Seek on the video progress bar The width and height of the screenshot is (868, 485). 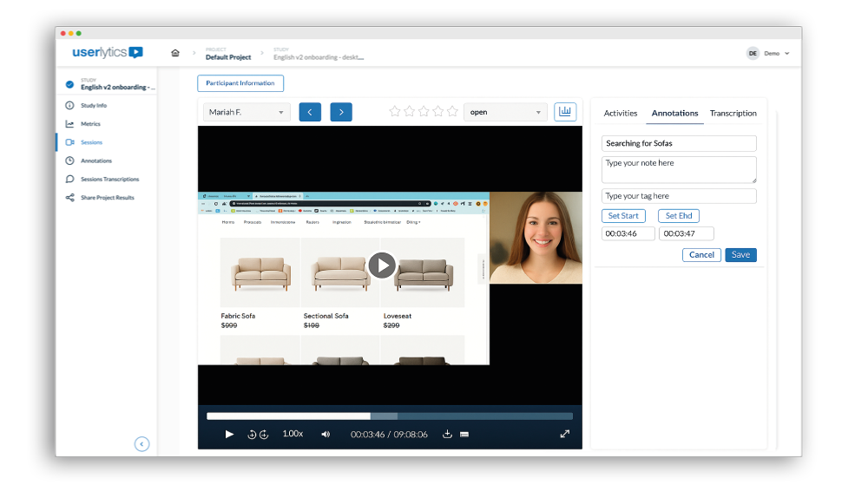coord(390,416)
